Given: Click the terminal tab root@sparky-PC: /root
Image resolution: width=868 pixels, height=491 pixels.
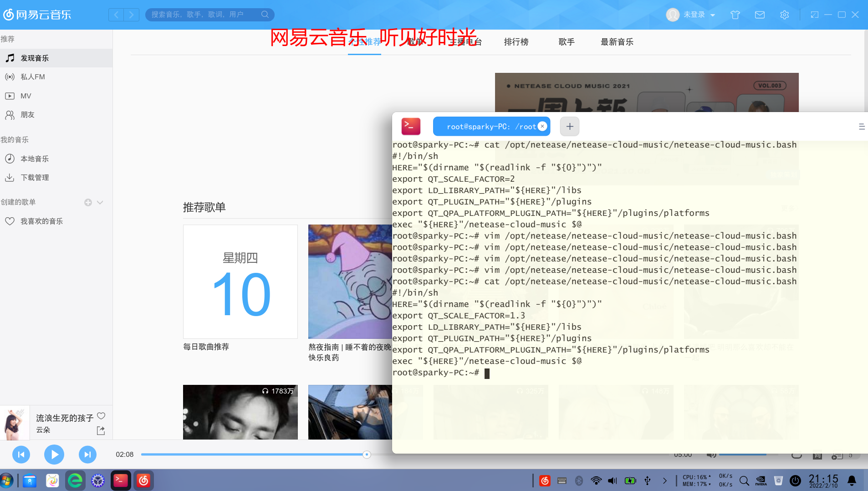Looking at the screenshot, I should (491, 127).
